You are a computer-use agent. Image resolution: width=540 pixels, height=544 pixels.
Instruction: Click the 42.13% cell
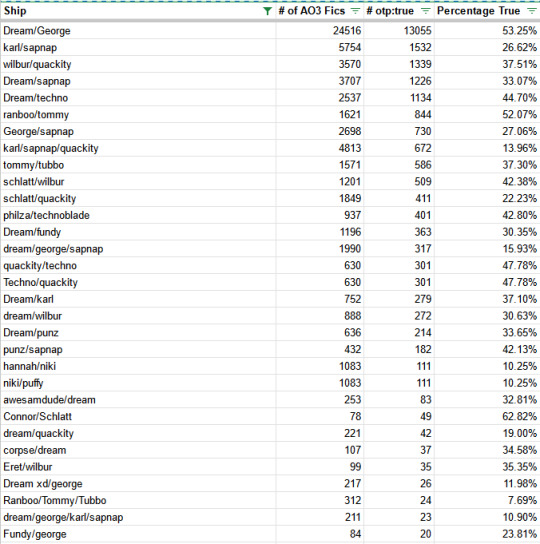tap(487, 349)
